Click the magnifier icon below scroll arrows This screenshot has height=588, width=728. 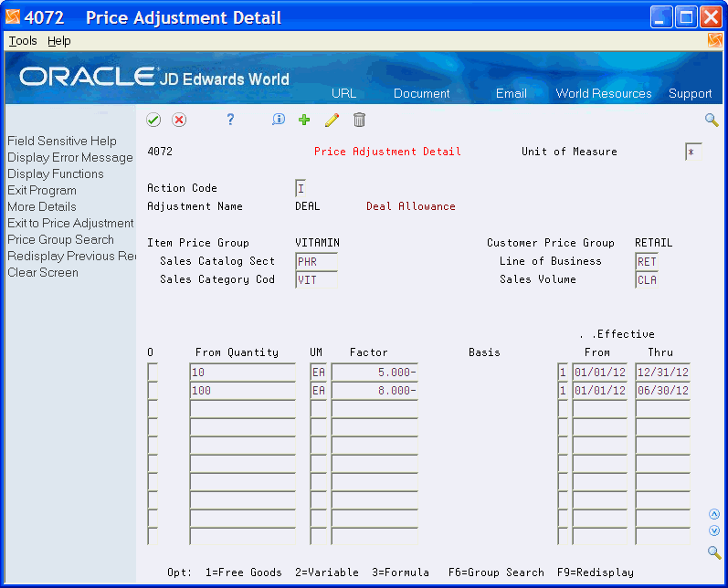tap(714, 552)
